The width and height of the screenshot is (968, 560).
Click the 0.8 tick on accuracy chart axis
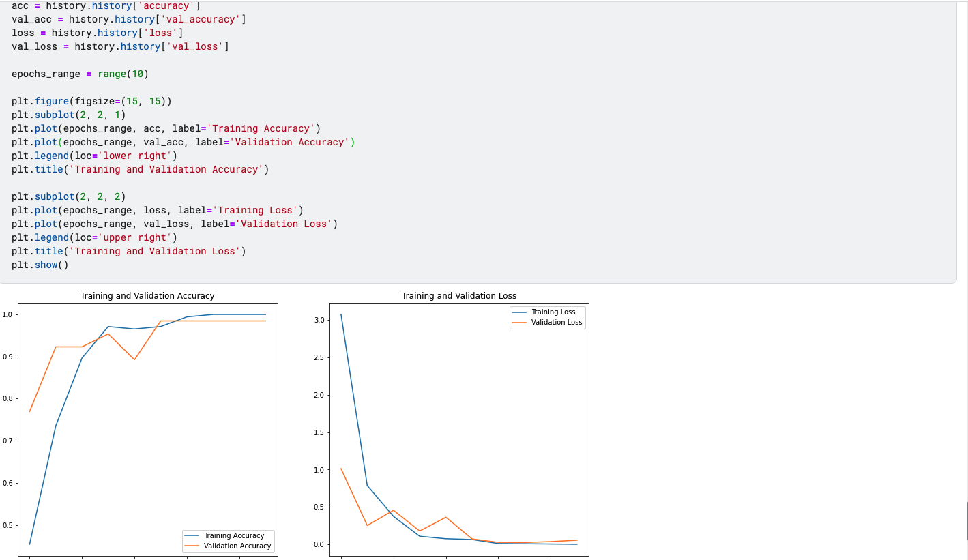click(x=8, y=399)
